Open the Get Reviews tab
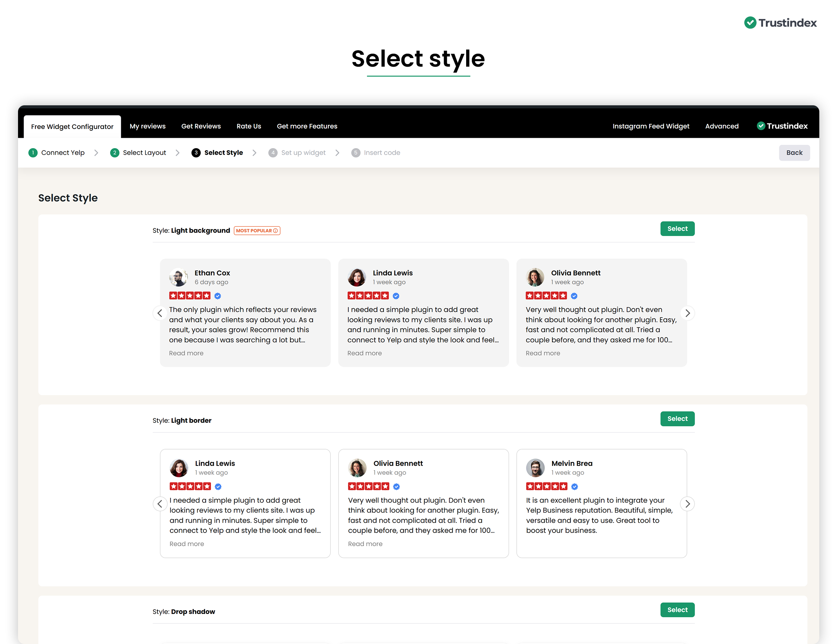Screen dimensions: 837x644 pos(201,127)
